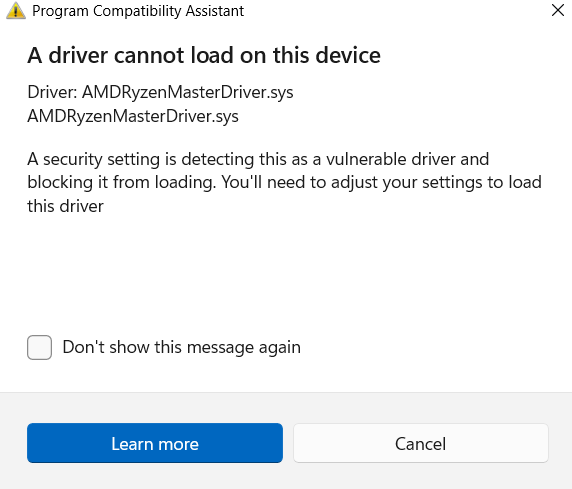
Task: Select the heading A driver cannot load
Action: pyautogui.click(x=204, y=55)
